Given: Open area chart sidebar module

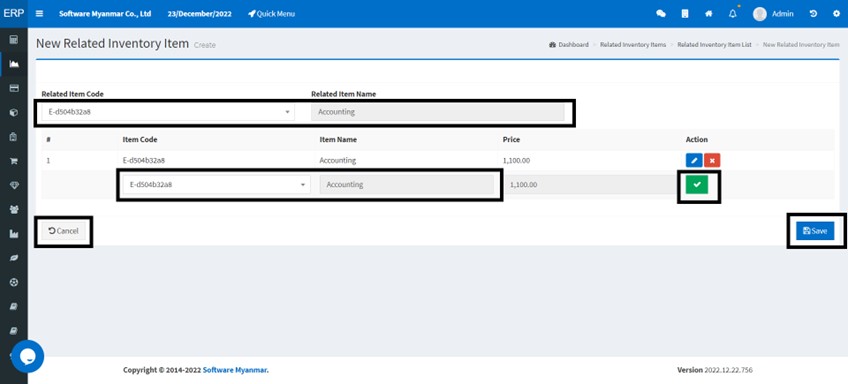Looking at the screenshot, I should pyautogui.click(x=14, y=64).
